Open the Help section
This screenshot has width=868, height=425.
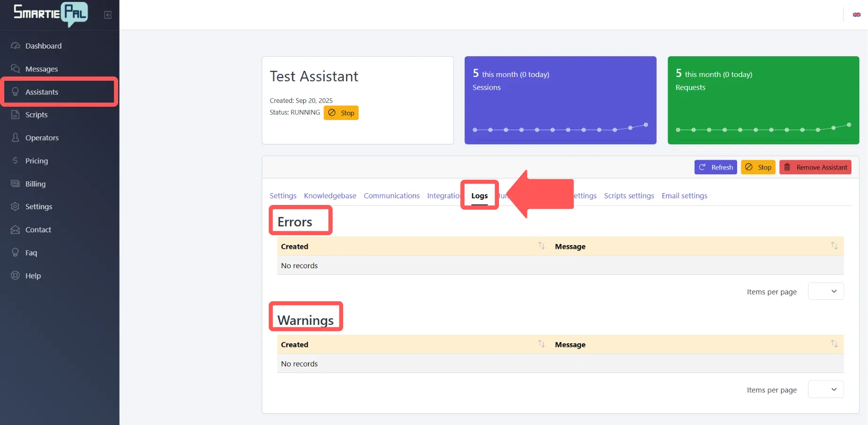pyautogui.click(x=33, y=275)
